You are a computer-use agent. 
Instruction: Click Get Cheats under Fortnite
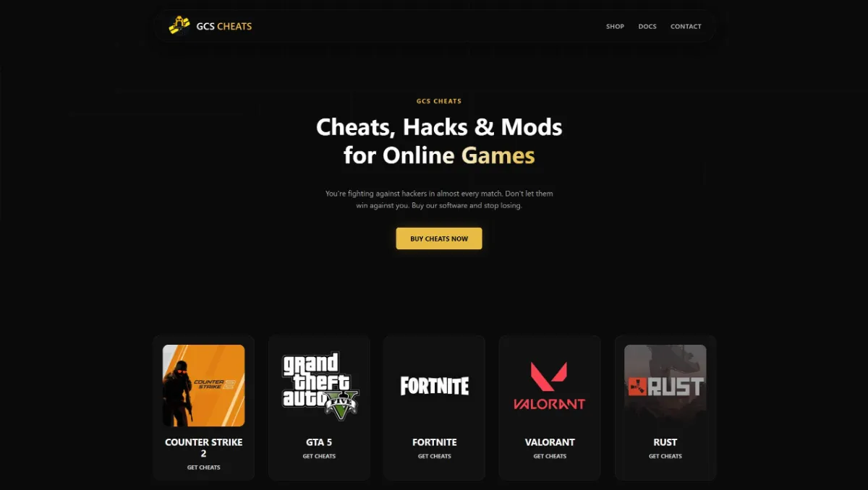click(x=434, y=457)
